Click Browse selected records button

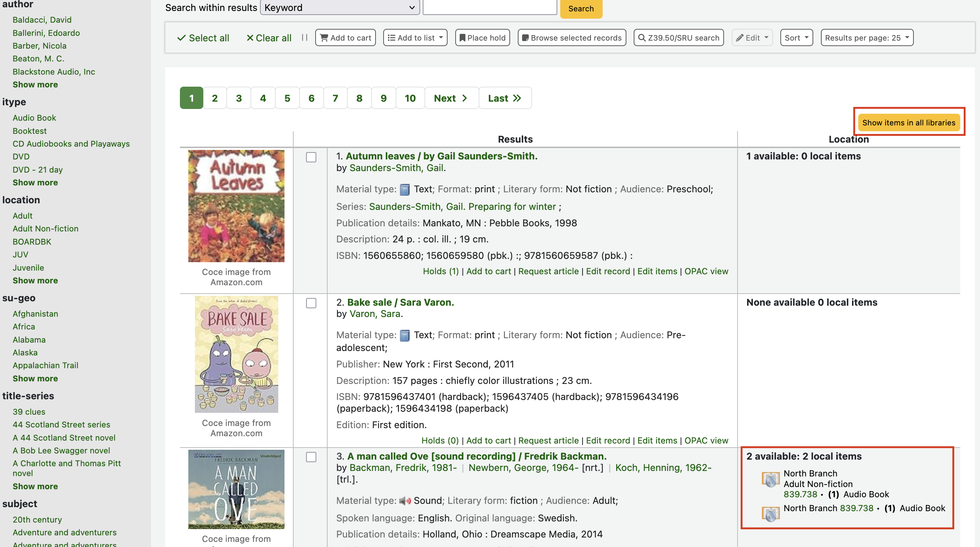(572, 38)
